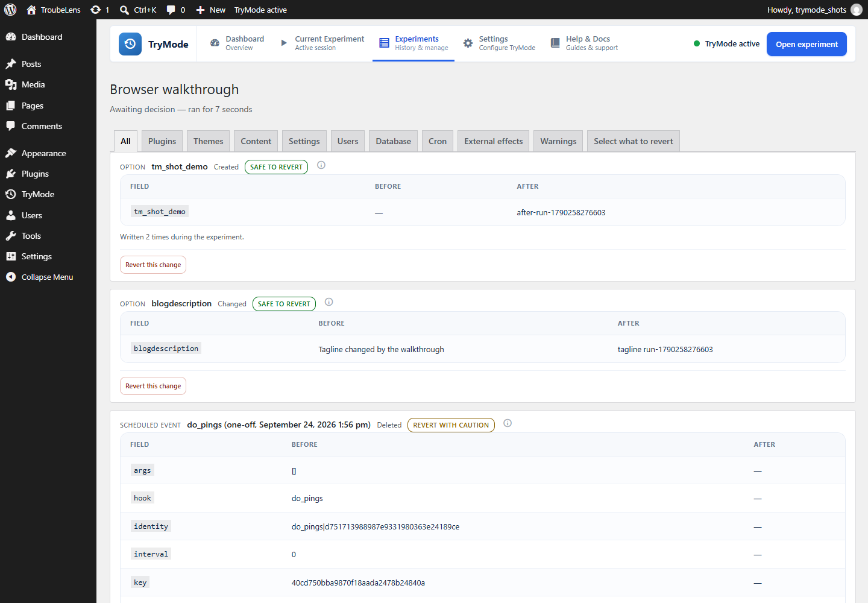Screen dimensions: 868x603
Task: Click the TryMode active admin bar item
Action: pyautogui.click(x=260, y=10)
